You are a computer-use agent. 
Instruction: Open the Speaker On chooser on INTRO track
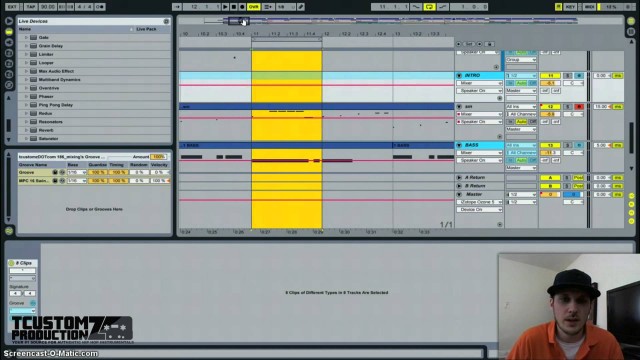click(x=479, y=91)
